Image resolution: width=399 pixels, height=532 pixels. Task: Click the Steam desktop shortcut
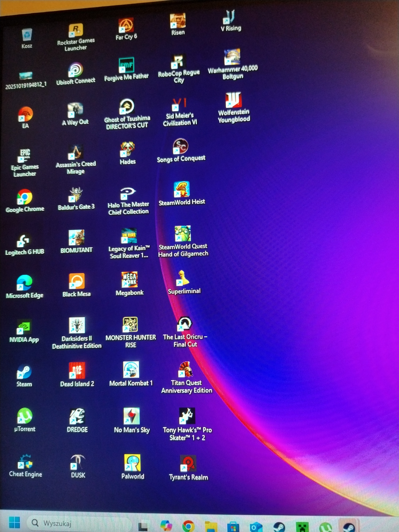[x=24, y=372]
